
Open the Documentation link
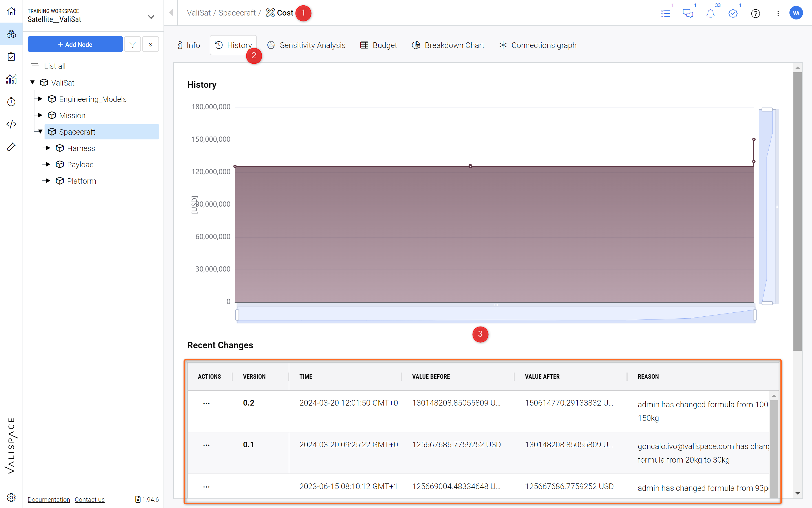pyautogui.click(x=49, y=499)
